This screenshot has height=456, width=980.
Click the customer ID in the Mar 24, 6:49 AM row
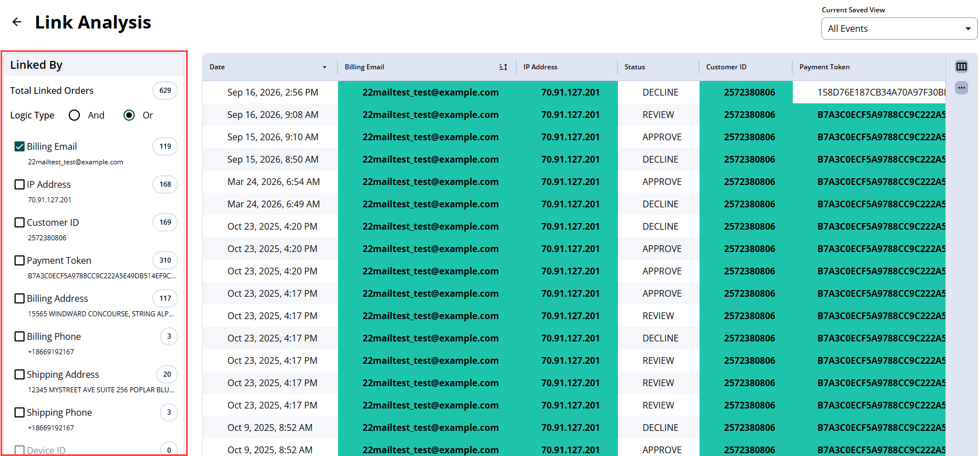[x=749, y=204]
